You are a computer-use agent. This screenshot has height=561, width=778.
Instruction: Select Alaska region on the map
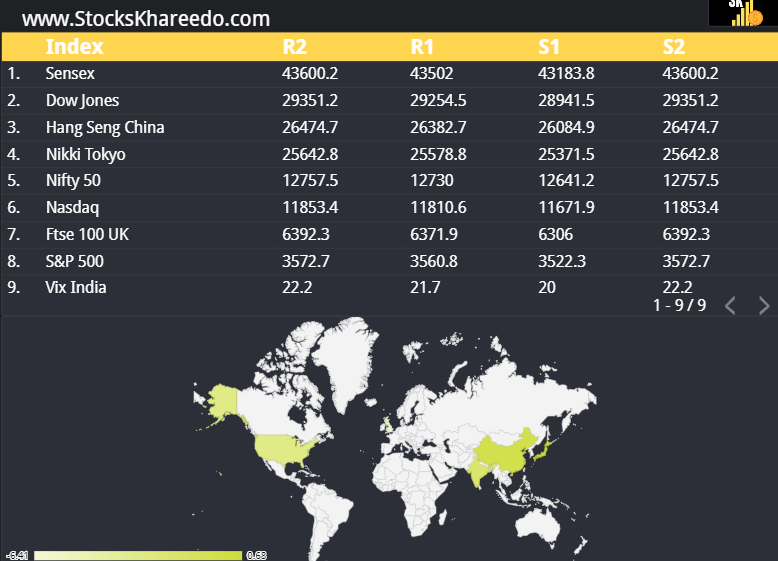click(222, 401)
